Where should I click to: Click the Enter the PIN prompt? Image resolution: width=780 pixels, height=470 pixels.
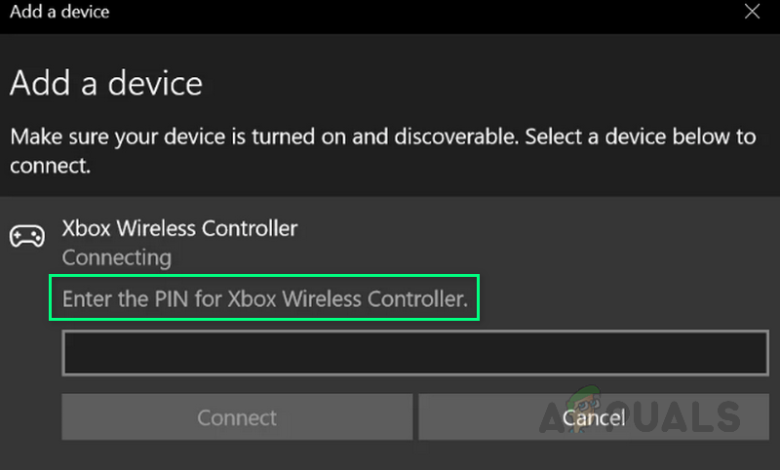point(265,298)
